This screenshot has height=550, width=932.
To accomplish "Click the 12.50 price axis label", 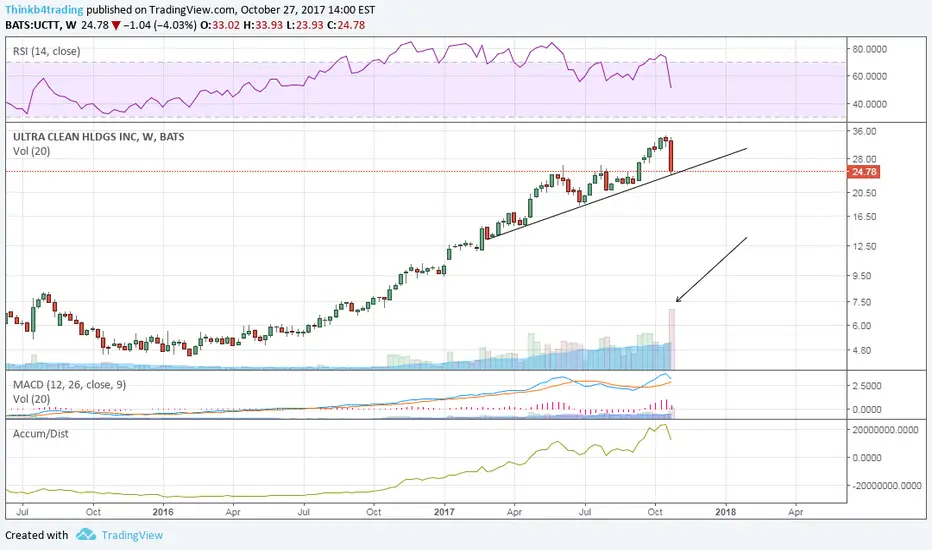I will click(x=864, y=246).
